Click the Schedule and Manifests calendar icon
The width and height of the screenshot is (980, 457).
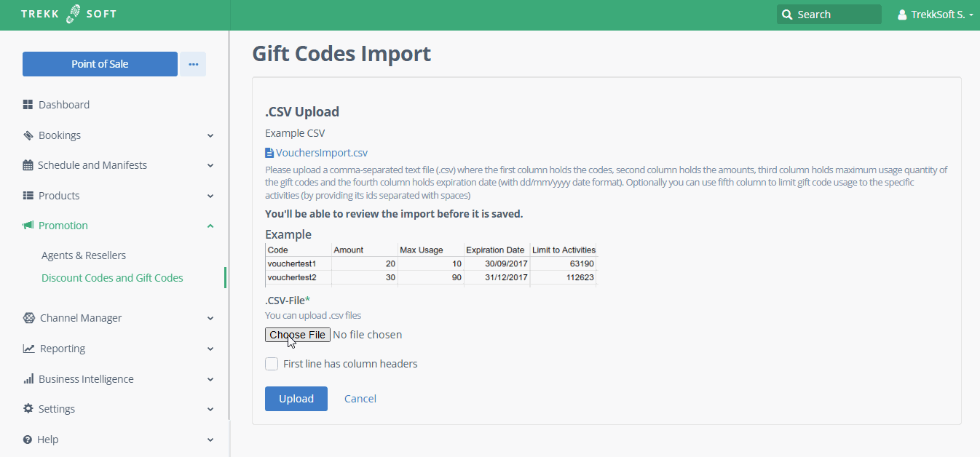pos(28,164)
